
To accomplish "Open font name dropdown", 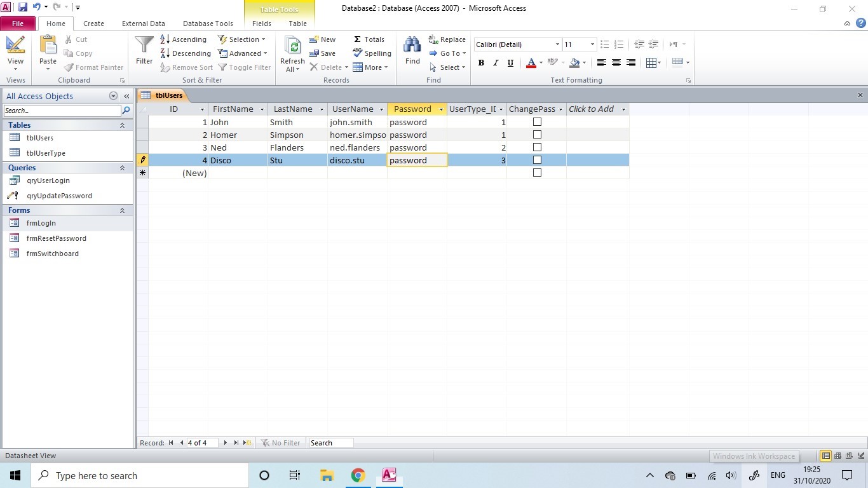I will 557,44.
